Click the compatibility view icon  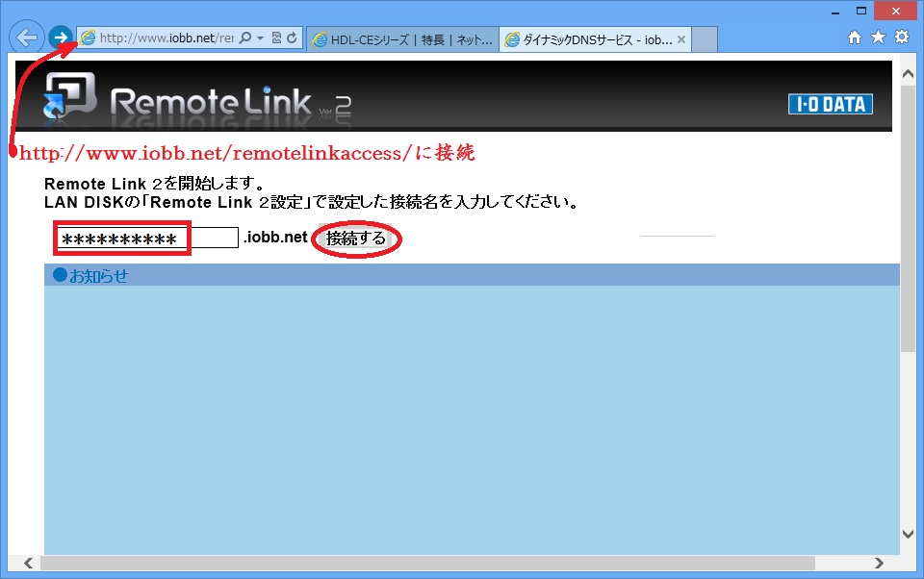pos(276,38)
